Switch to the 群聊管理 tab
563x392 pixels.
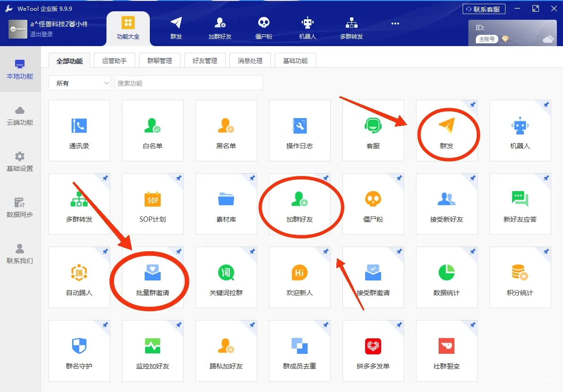[159, 60]
